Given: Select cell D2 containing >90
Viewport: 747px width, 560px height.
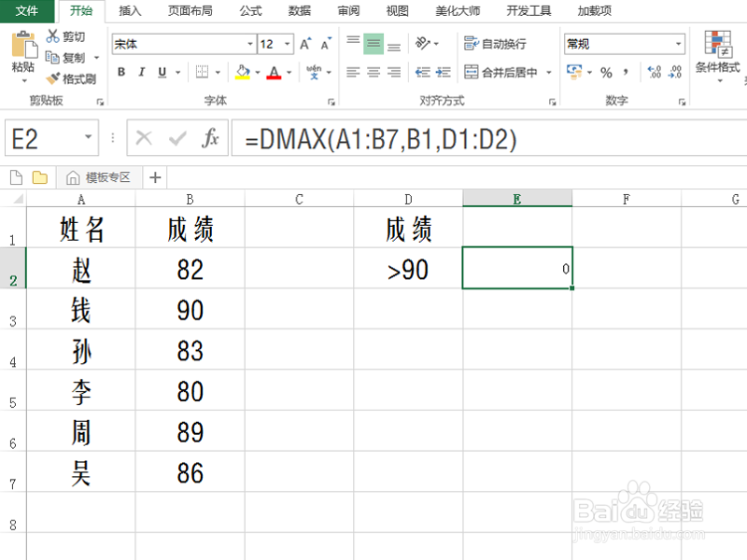Looking at the screenshot, I should point(408,268).
